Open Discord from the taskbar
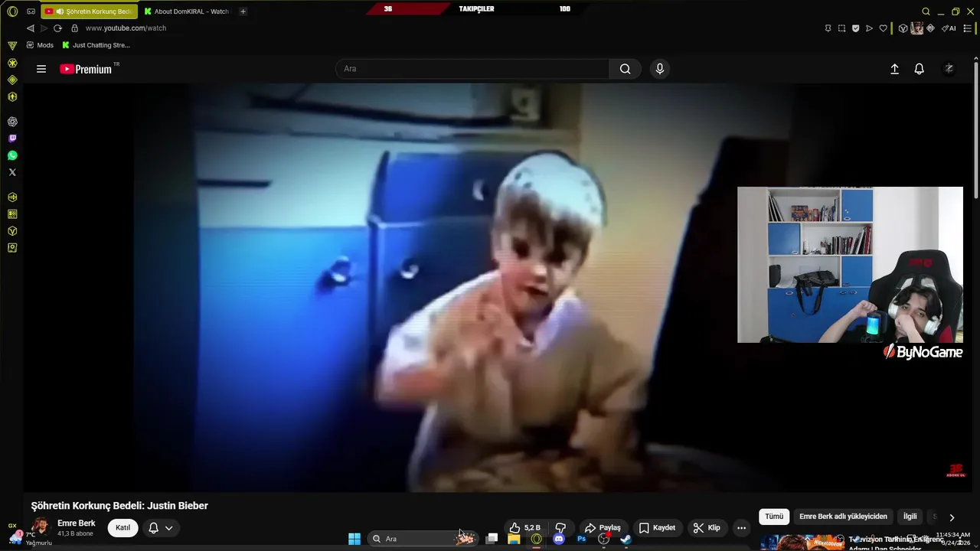Image resolution: width=980 pixels, height=551 pixels. point(559,539)
